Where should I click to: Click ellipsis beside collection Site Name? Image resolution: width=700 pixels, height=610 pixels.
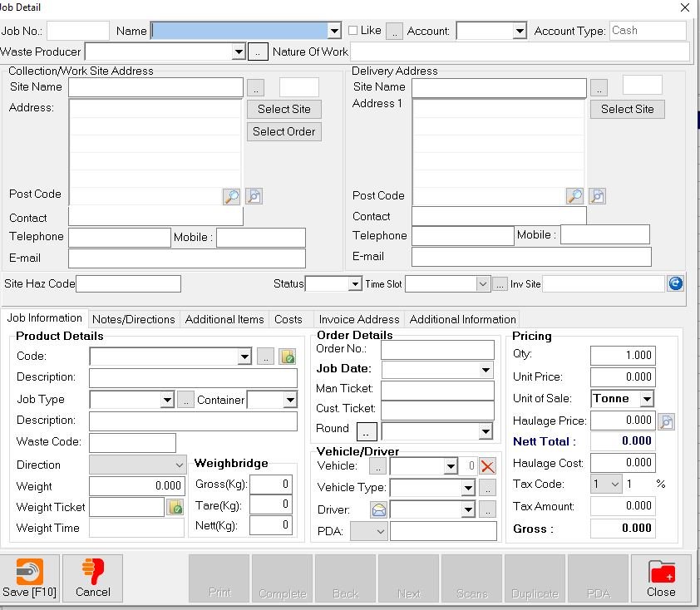click(256, 88)
